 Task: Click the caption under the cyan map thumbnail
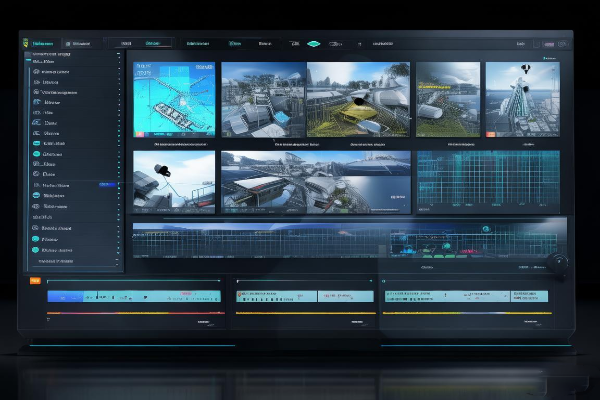coord(174,144)
